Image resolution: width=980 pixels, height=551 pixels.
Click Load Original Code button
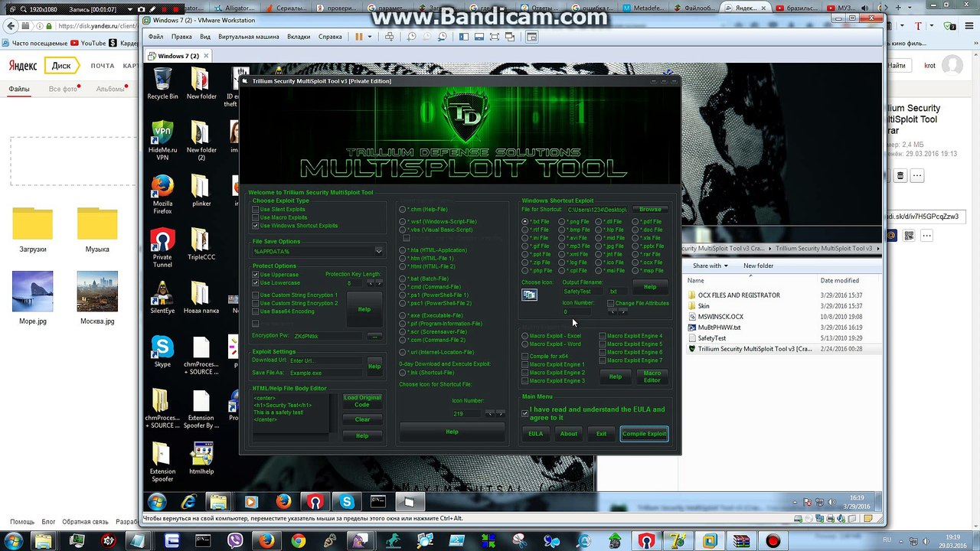[x=362, y=401]
